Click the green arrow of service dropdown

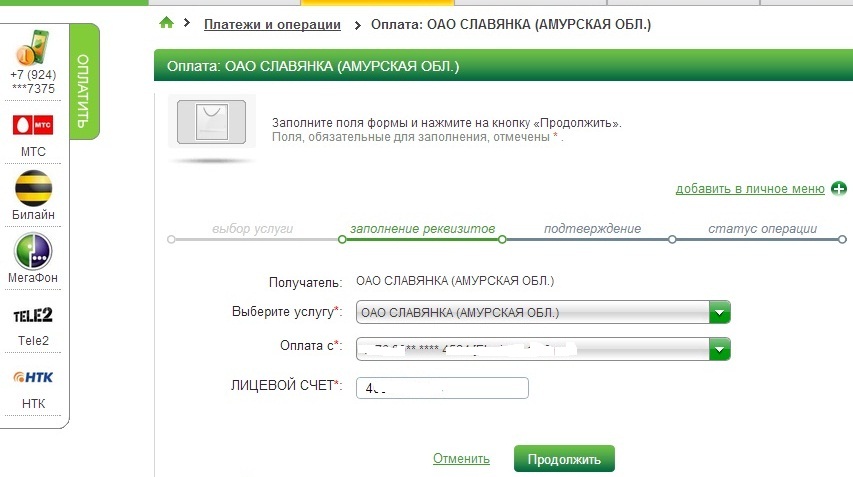(x=720, y=313)
